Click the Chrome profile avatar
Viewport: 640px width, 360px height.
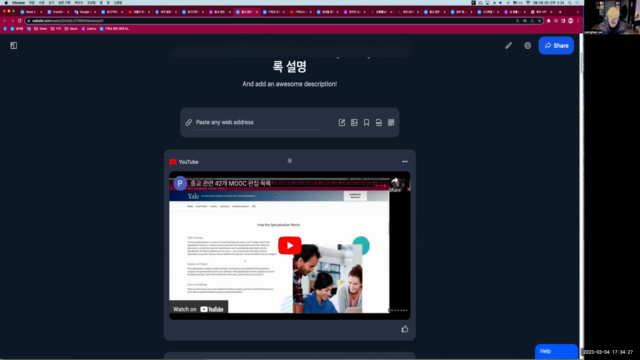571,21
